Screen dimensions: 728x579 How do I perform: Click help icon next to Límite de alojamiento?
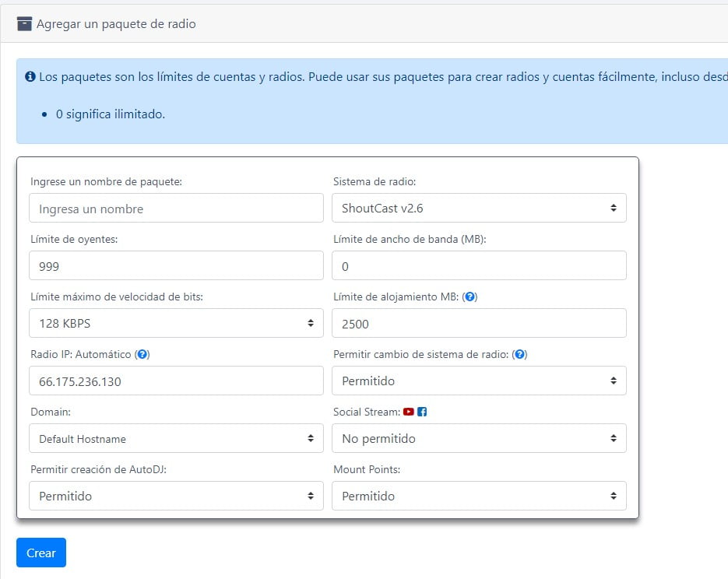point(470,297)
